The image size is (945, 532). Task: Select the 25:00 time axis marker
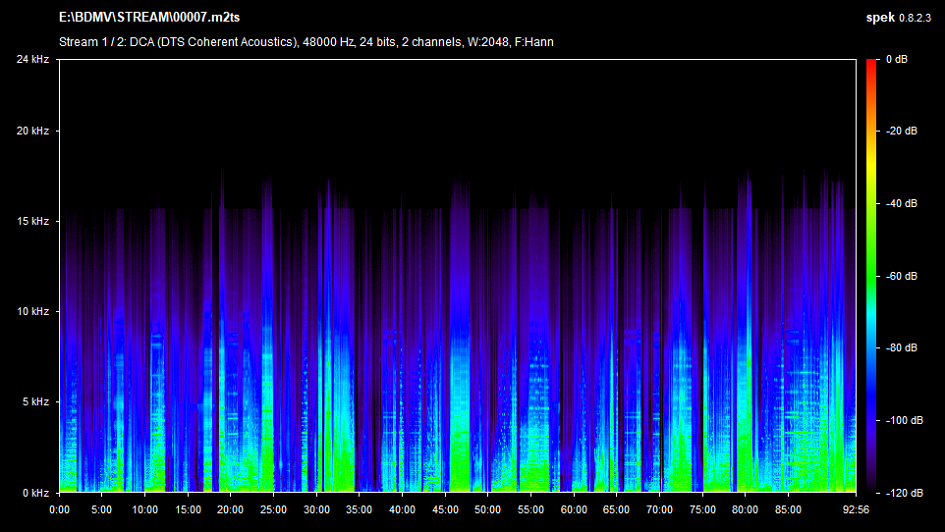(274, 508)
